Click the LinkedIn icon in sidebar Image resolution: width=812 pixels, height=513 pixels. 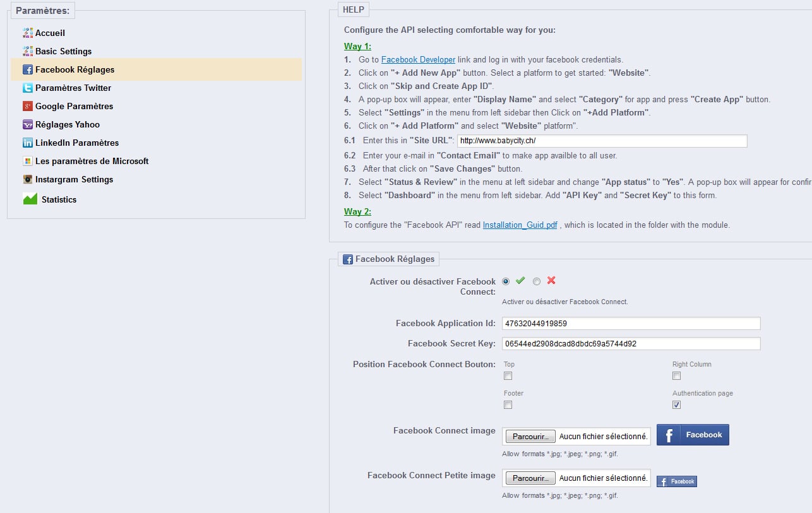28,143
